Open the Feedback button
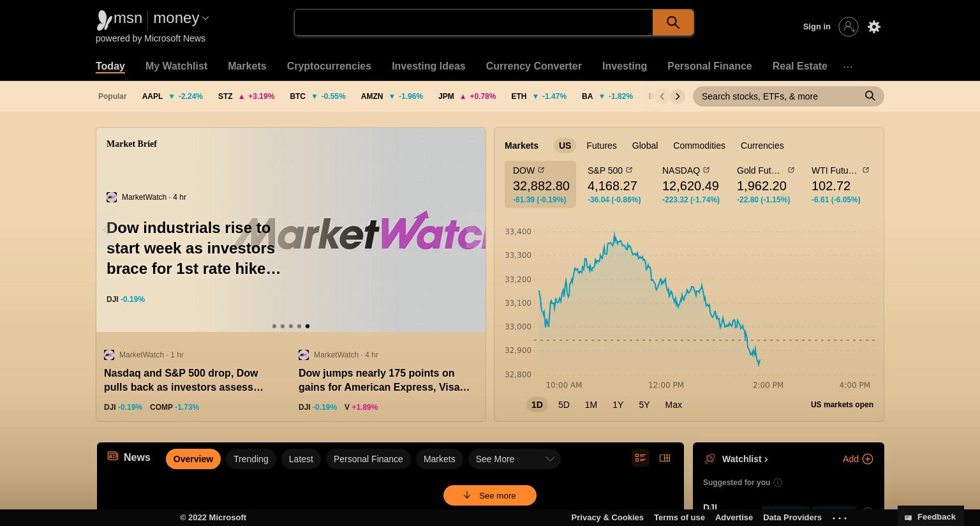 pos(930,516)
